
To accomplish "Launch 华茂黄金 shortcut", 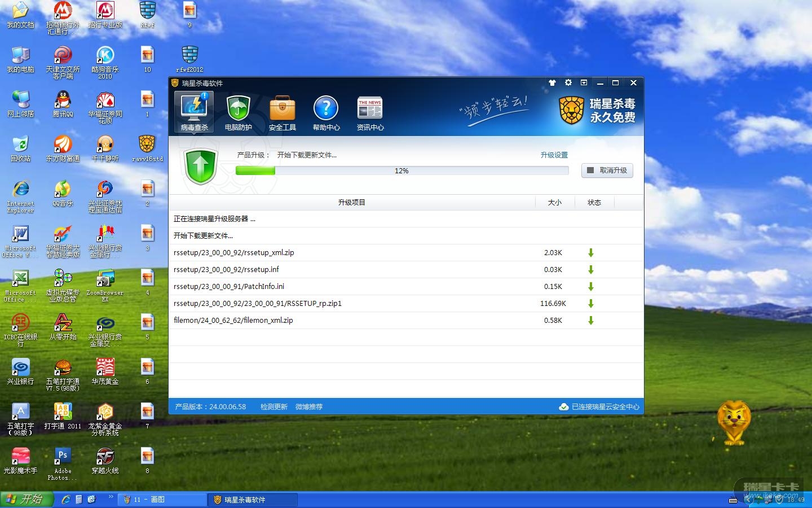I will pyautogui.click(x=105, y=371).
